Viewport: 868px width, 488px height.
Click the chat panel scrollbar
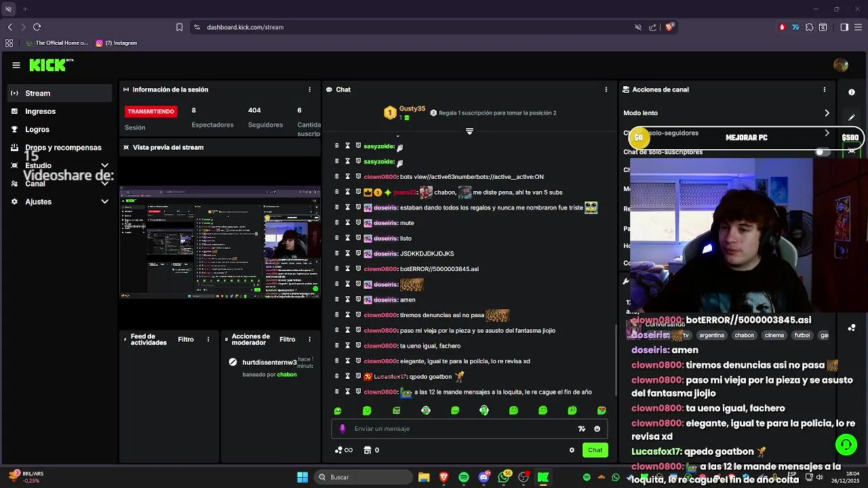pyautogui.click(x=616, y=361)
